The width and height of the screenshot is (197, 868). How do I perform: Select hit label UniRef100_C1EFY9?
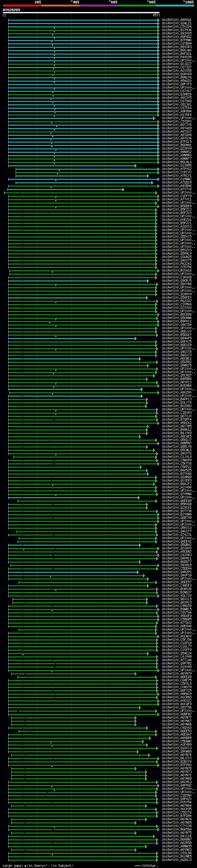point(176,196)
